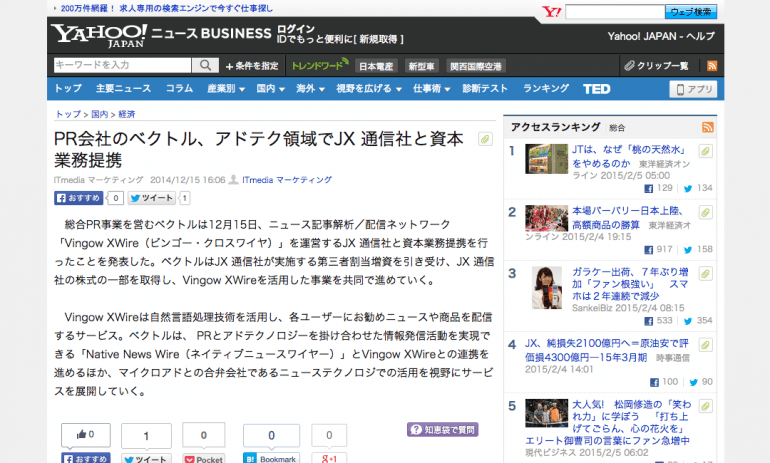Click the アプリ button in nav bar
770x463 pixels.
(693, 89)
